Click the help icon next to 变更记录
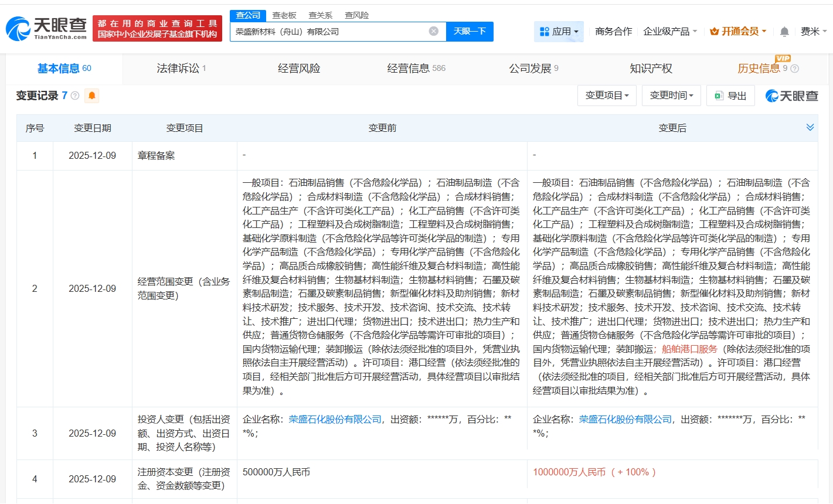Viewport: 833px width, 504px height. [75, 96]
